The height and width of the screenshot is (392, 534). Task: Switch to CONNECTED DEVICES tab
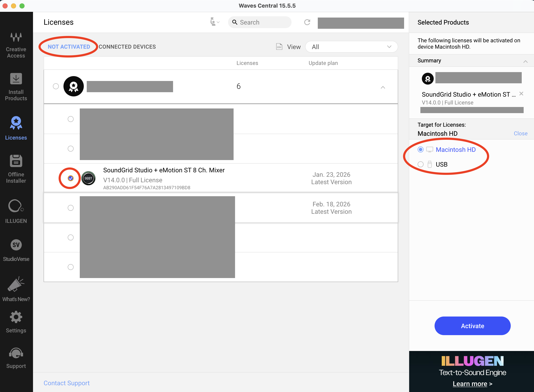pos(127,47)
